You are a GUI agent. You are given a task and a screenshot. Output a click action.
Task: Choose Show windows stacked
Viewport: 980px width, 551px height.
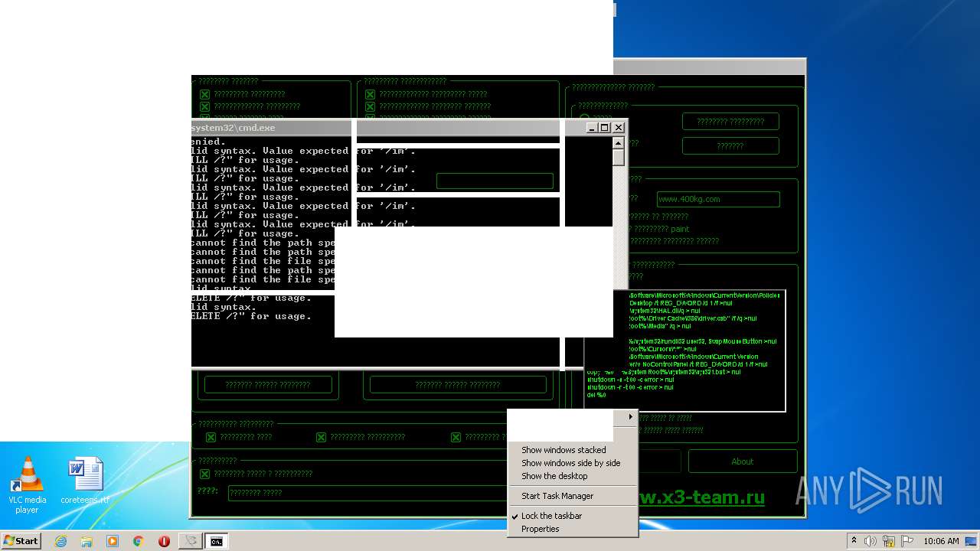pyautogui.click(x=573, y=450)
